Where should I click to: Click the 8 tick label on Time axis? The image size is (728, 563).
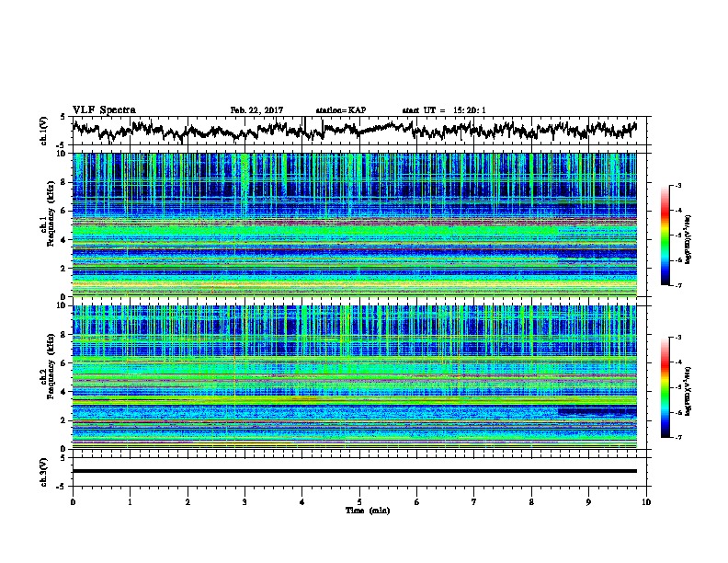531,502
